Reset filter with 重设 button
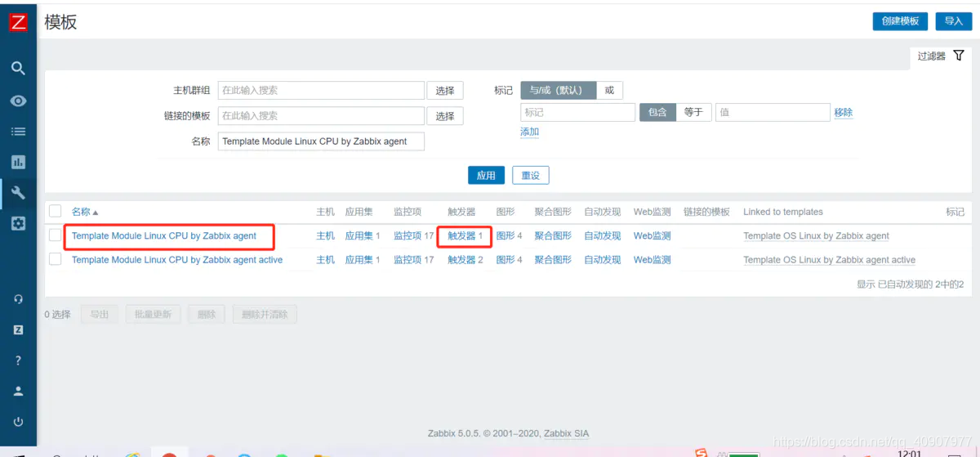Viewport: 980px width, 457px height. [531, 175]
